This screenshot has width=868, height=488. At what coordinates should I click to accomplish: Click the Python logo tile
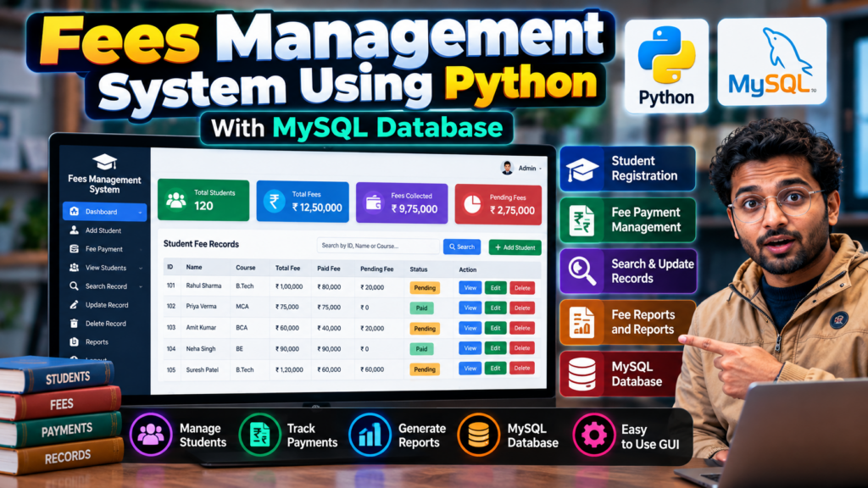(666, 66)
